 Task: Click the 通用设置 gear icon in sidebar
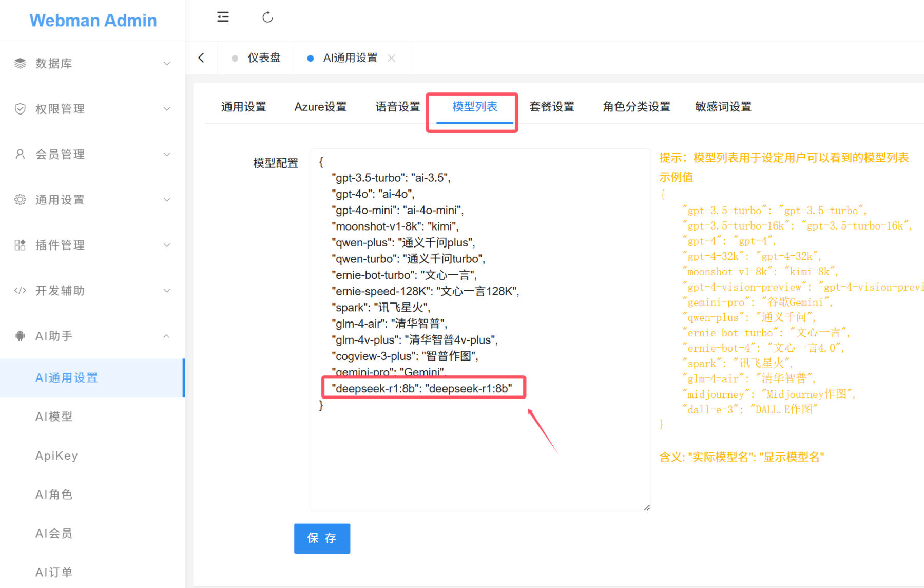pos(20,200)
